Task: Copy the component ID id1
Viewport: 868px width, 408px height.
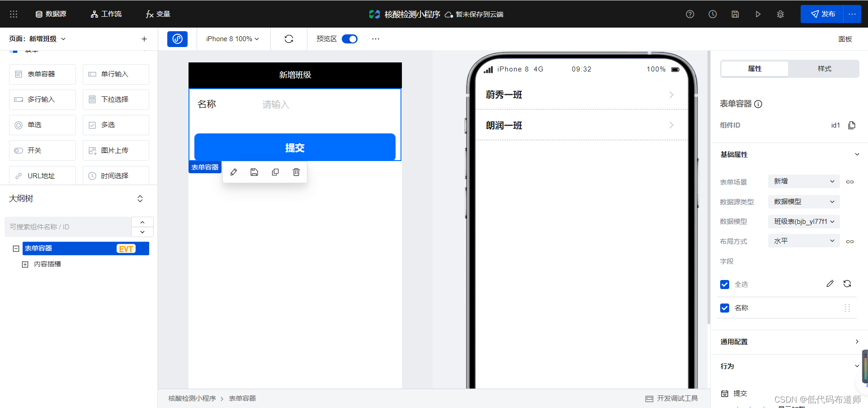Action: click(852, 125)
